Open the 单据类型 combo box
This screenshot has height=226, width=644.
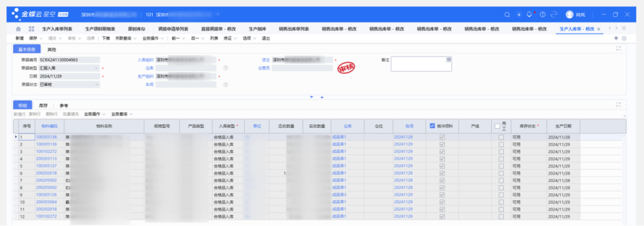pos(69,68)
